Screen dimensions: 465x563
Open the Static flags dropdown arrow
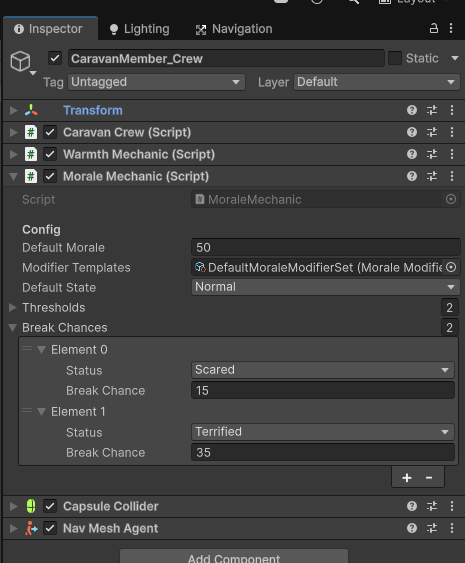tap(455, 58)
